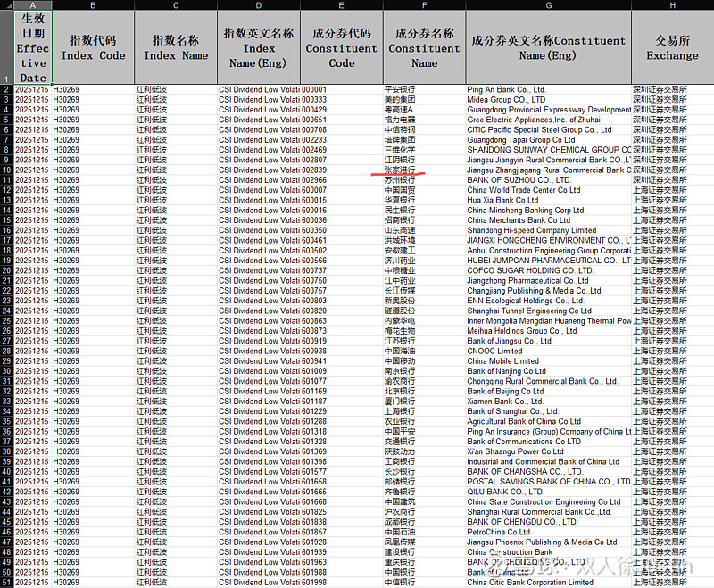Select Bank of Jiangsu Co., Ltd cell
The height and width of the screenshot is (588, 714).
pyautogui.click(x=548, y=341)
